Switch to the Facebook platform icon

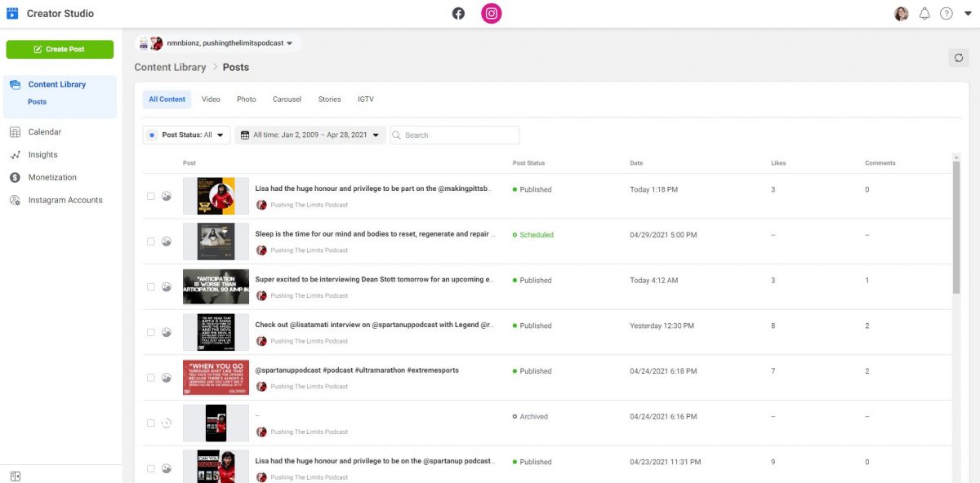458,14
